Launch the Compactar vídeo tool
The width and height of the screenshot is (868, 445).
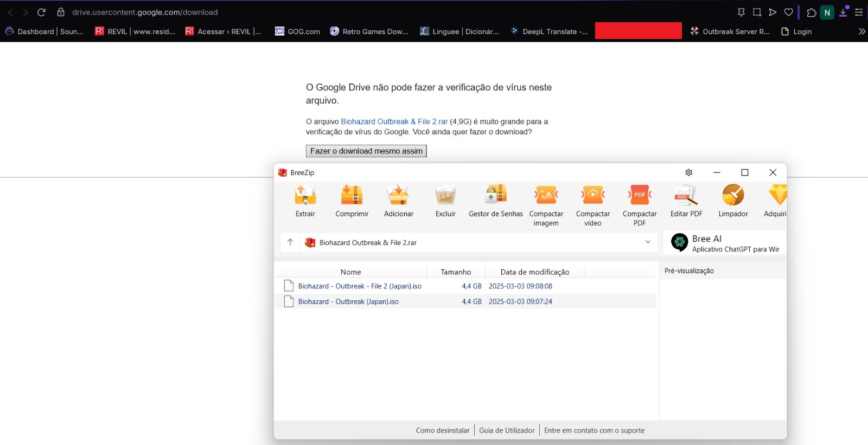pos(592,196)
